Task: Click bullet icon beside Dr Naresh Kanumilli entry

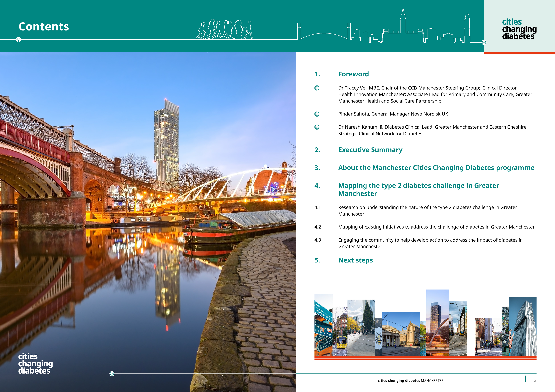Action: 317,127
